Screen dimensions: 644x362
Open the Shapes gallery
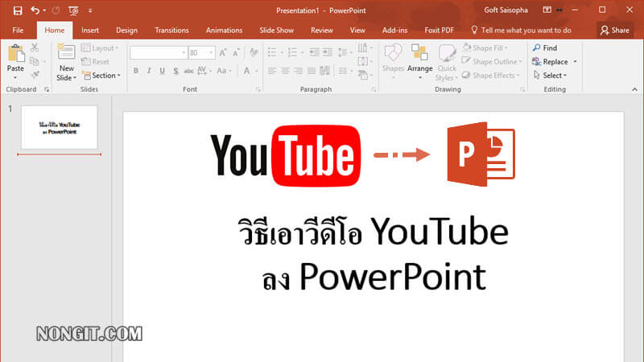[393, 61]
